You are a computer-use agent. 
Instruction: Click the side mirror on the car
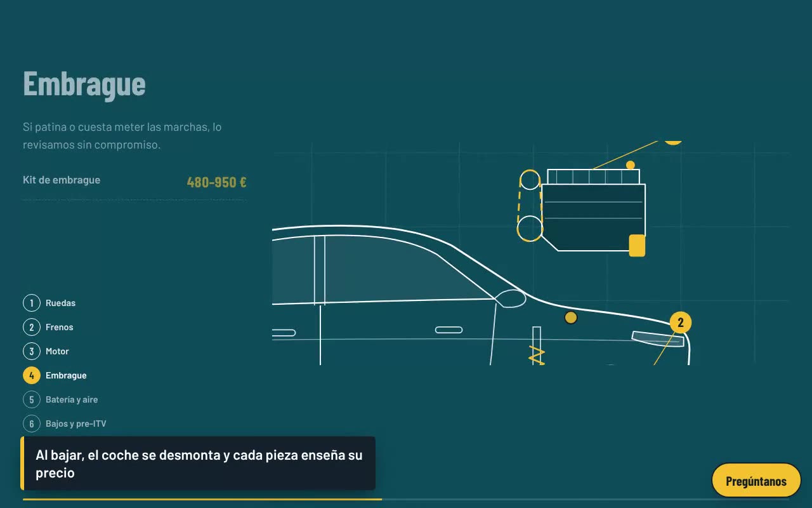(510, 298)
